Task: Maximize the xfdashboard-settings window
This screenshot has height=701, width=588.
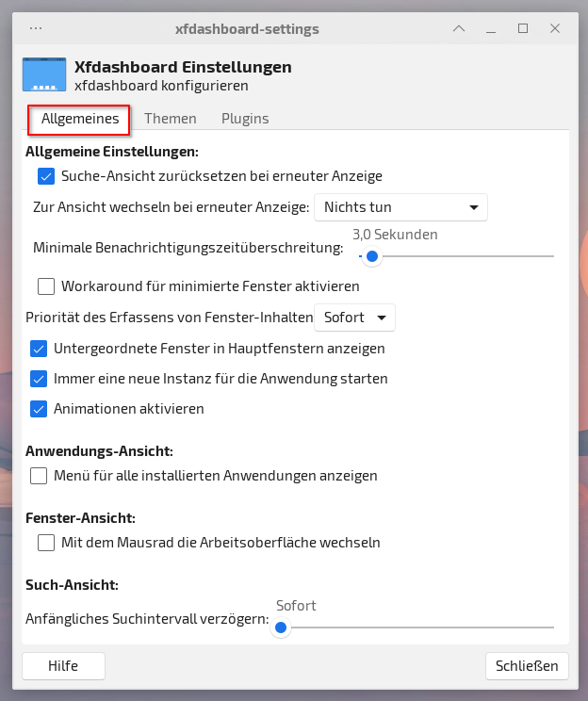Action: 523,28
